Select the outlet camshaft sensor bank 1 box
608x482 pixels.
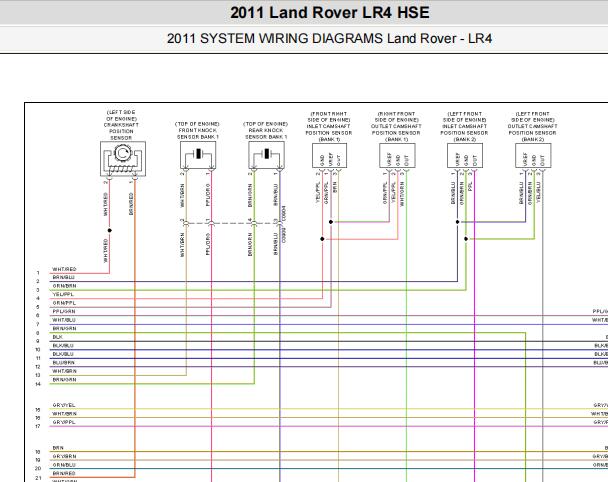(397, 155)
